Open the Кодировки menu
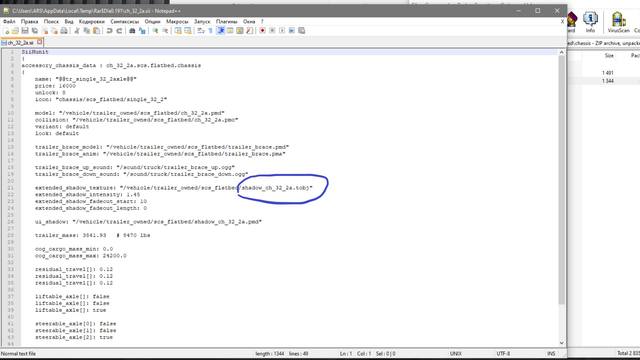 [91, 21]
